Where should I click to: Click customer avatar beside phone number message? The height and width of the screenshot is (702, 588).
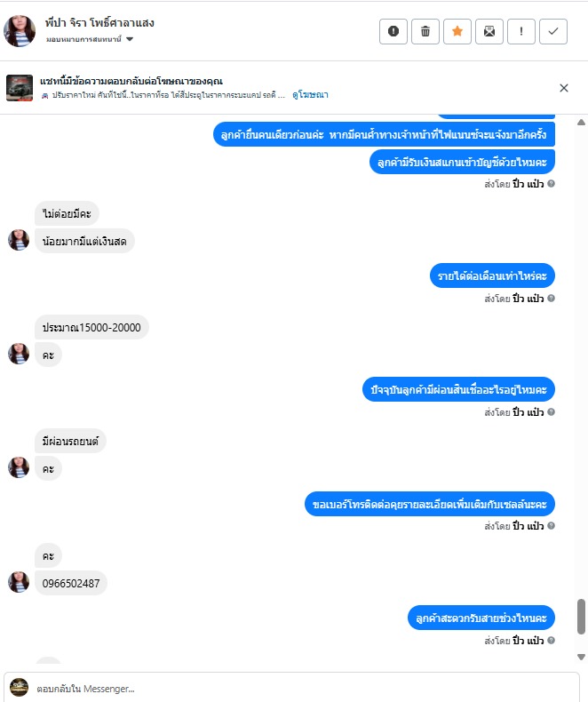(19, 581)
